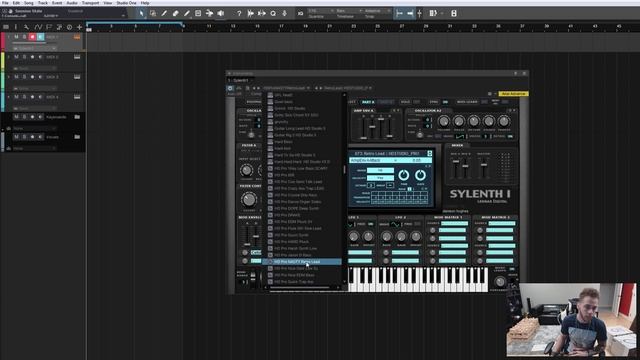The width and height of the screenshot is (640, 360).
Task: Select the Listen speaker tool
Action: [221, 13]
